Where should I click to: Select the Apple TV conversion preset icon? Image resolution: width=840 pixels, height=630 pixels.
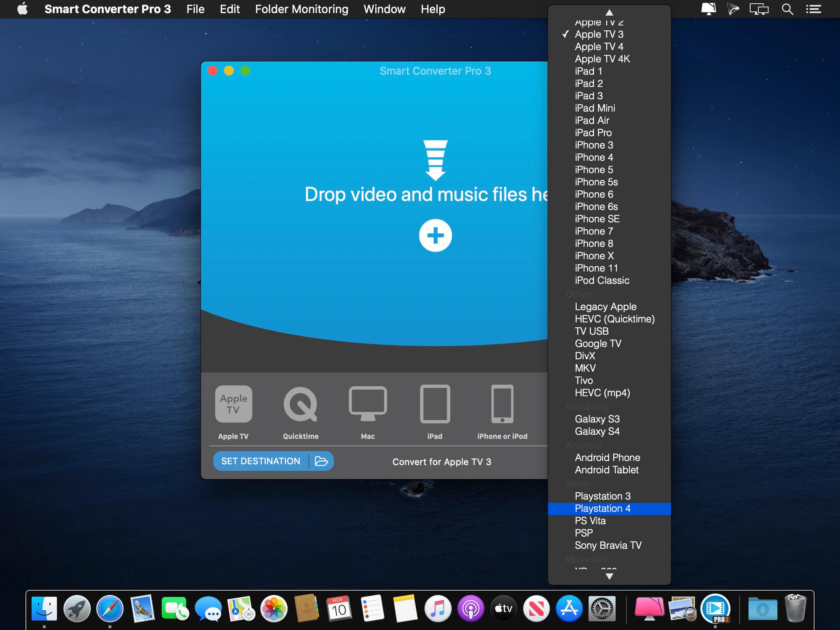233,404
